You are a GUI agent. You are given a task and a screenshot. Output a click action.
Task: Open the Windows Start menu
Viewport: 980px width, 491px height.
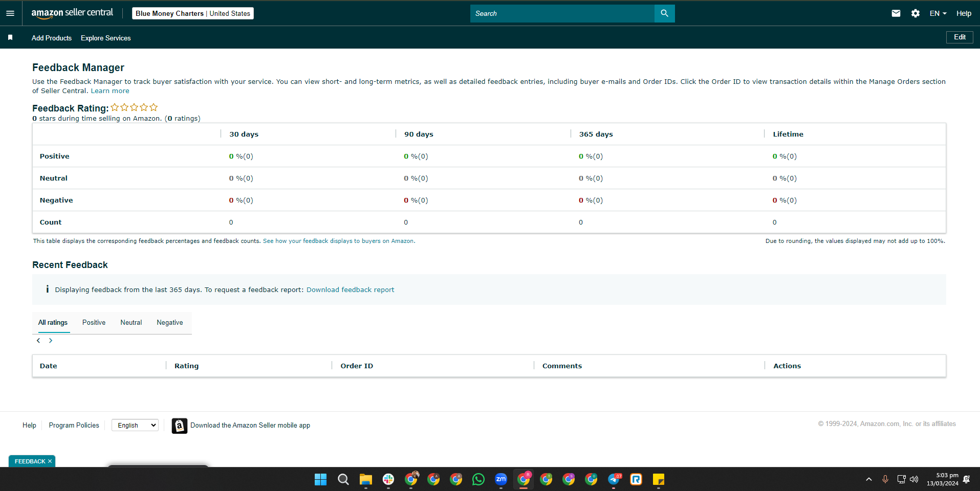320,479
